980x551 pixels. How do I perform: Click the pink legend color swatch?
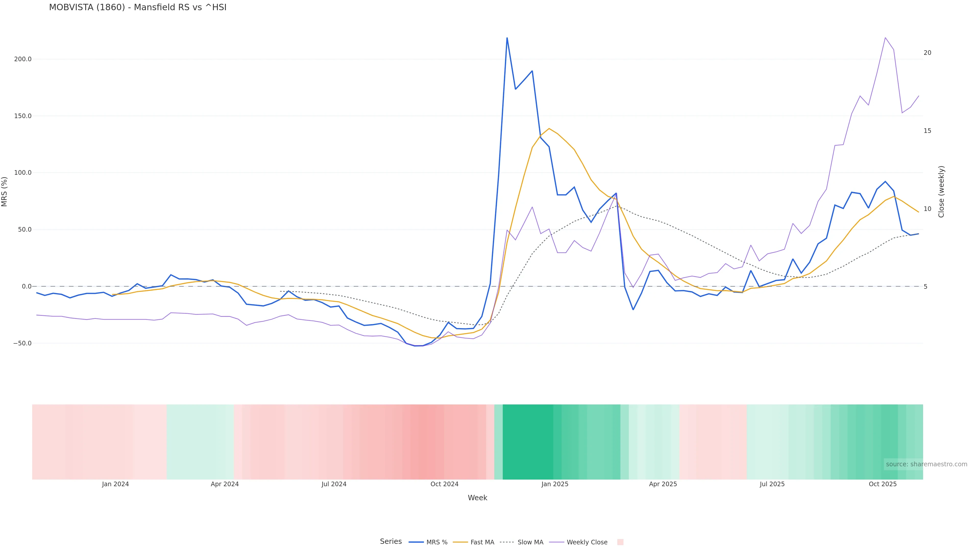[x=620, y=542]
